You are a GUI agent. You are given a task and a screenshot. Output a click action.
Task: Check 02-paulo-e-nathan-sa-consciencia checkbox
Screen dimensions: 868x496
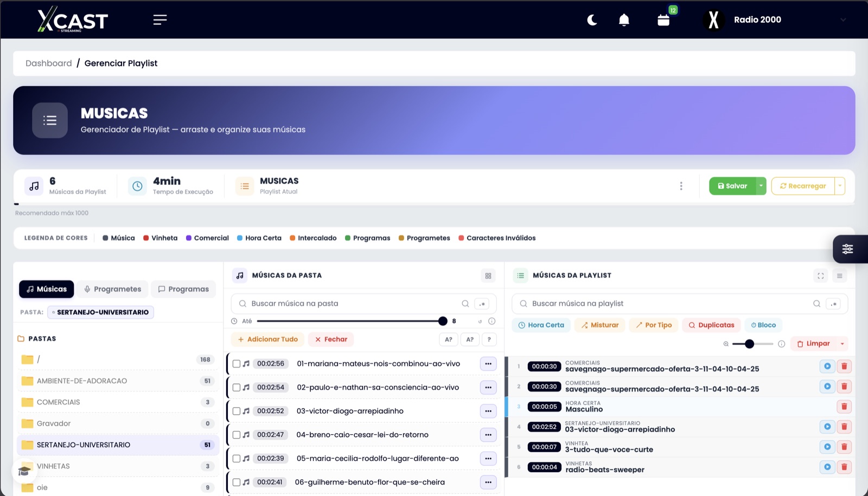[237, 388]
